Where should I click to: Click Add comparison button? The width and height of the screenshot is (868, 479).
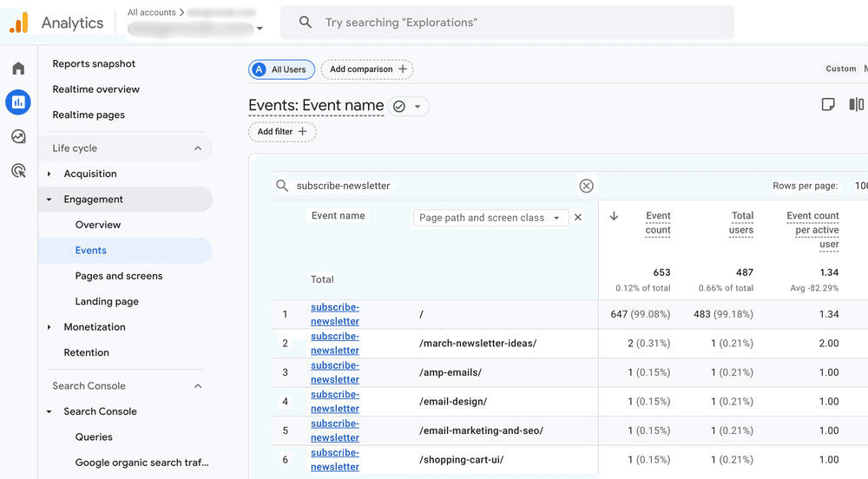[367, 69]
